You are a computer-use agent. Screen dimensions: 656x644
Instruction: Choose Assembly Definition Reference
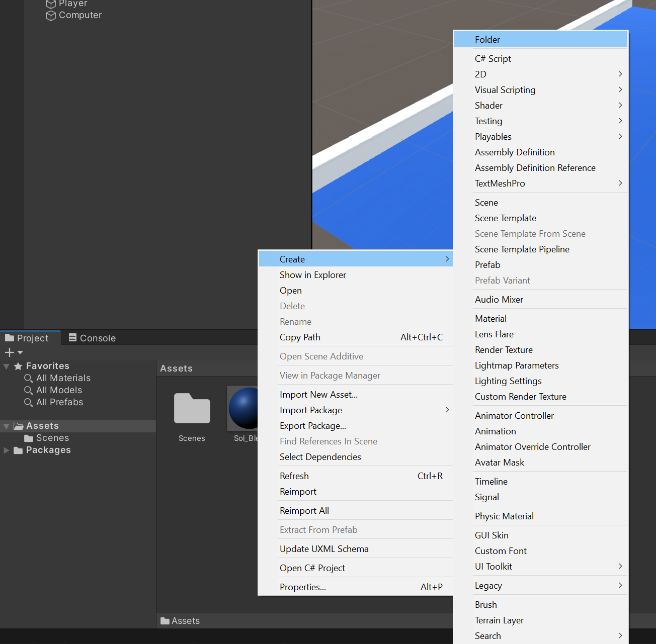pyautogui.click(x=541, y=168)
